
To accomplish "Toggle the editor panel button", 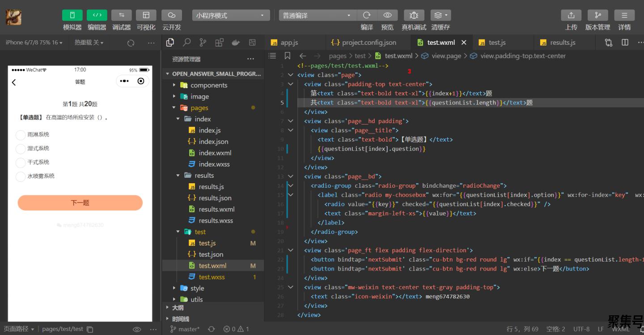I will tap(97, 15).
